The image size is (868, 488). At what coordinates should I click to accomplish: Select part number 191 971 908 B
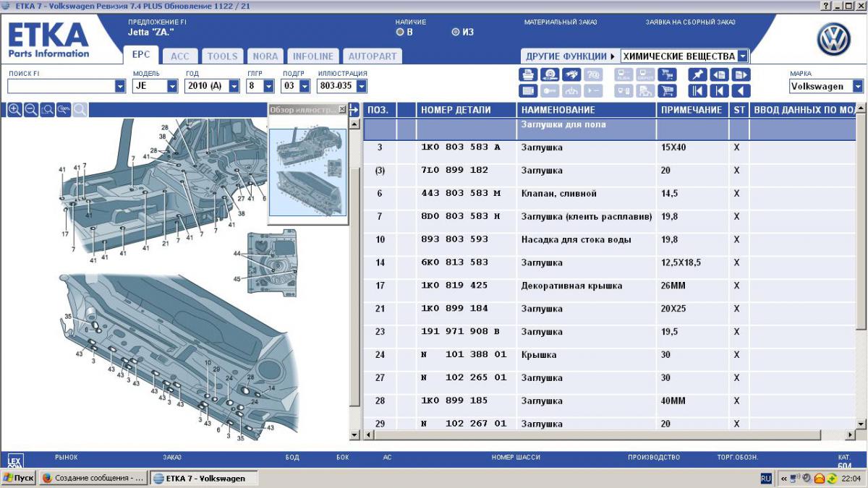(460, 332)
